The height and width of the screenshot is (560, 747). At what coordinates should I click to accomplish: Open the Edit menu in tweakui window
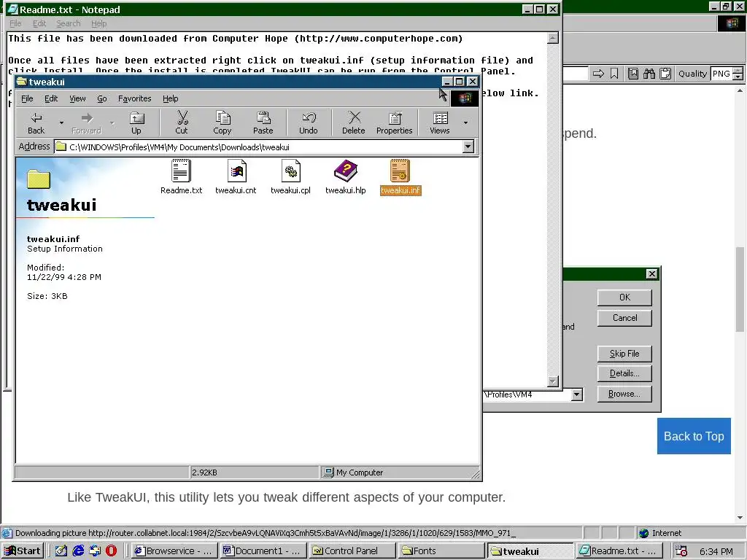click(51, 98)
